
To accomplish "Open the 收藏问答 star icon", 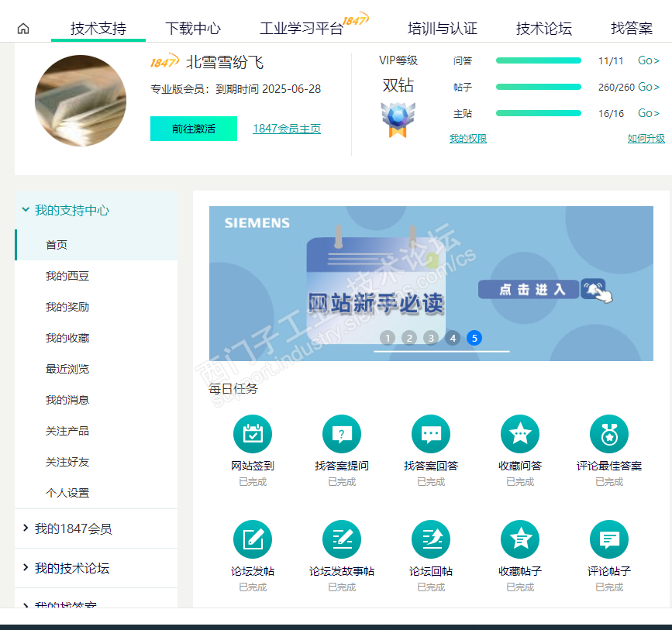I will [520, 434].
